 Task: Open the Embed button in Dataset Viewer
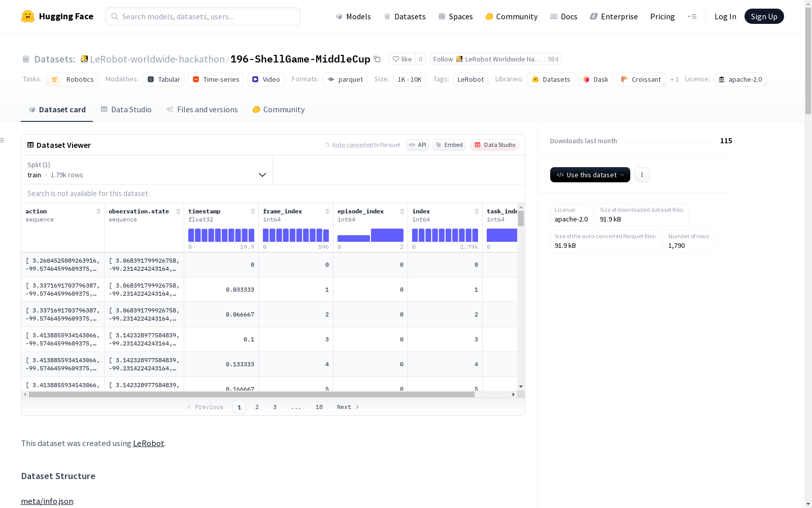(449, 145)
